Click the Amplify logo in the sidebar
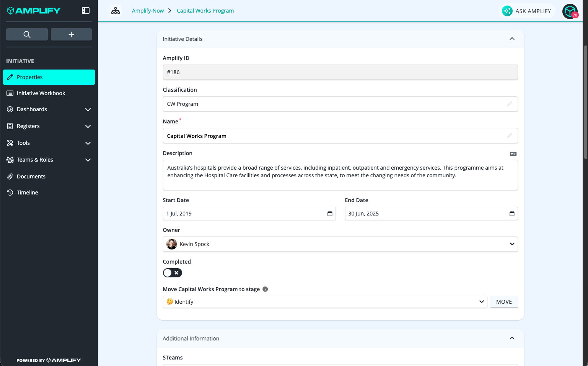The height and width of the screenshot is (366, 588). coord(34,11)
